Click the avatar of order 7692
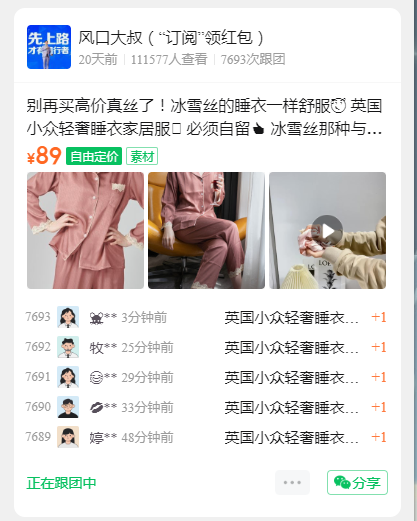Viewport: 417px width, 521px height. tap(68, 347)
